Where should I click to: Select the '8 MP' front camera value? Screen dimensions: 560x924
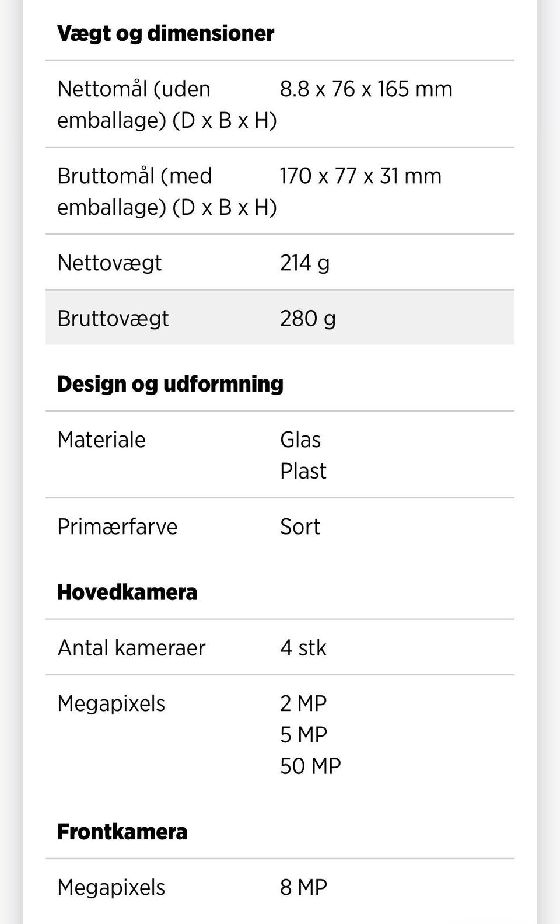(x=303, y=888)
